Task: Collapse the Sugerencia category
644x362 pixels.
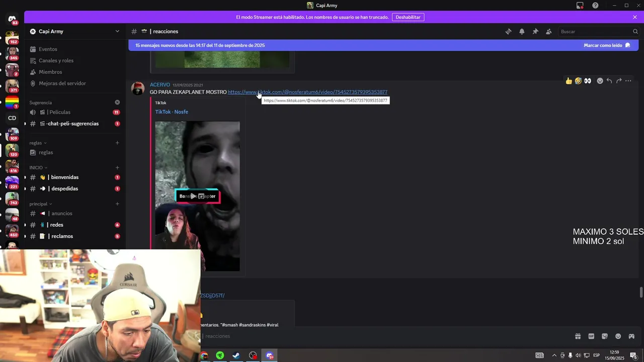Action: click(x=40, y=103)
